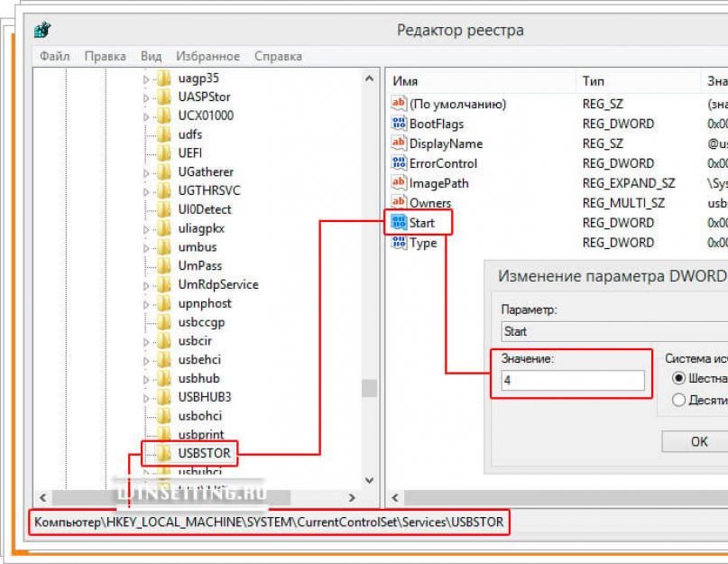Image resolution: width=728 pixels, height=564 pixels.
Task: Select the umbus folder icon
Action: 164,246
